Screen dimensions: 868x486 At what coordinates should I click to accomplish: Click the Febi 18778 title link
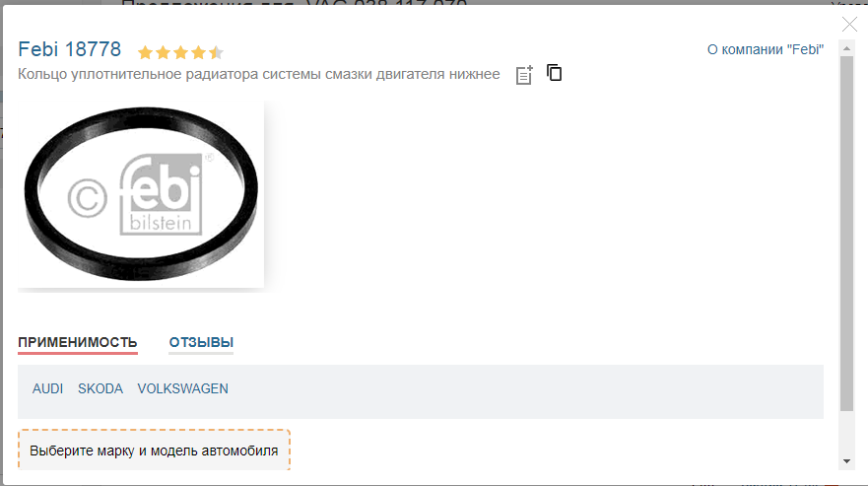point(69,49)
